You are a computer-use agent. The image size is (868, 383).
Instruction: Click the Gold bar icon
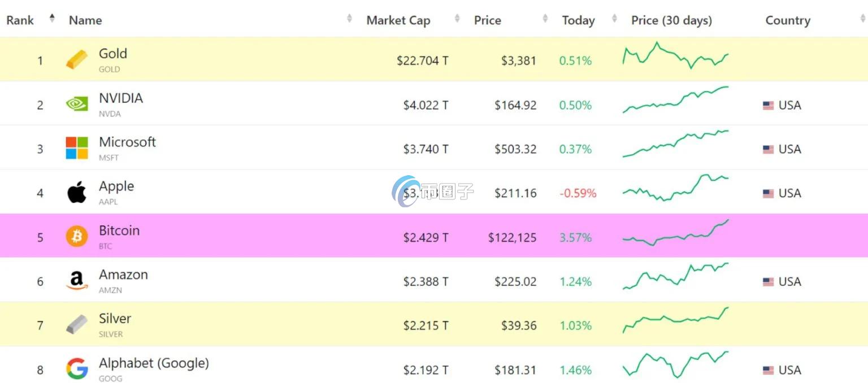coord(77,60)
